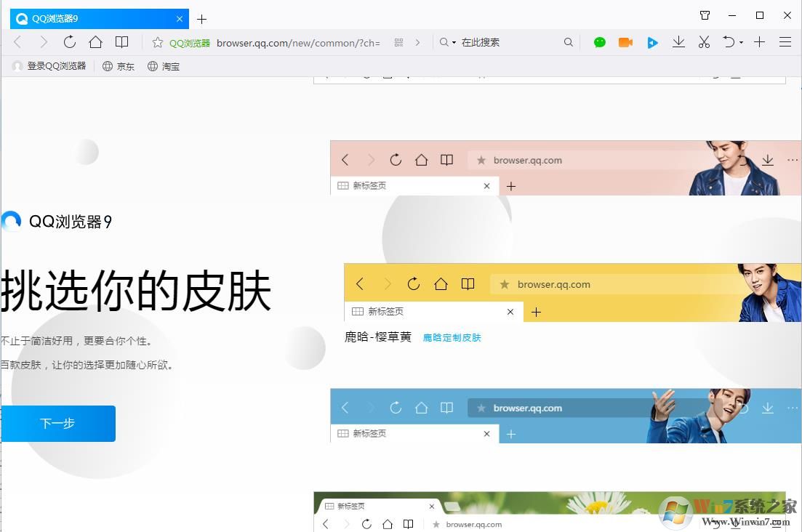The height and width of the screenshot is (532, 802).
Task: Bookmark the page with the star icon
Action: coord(158,42)
